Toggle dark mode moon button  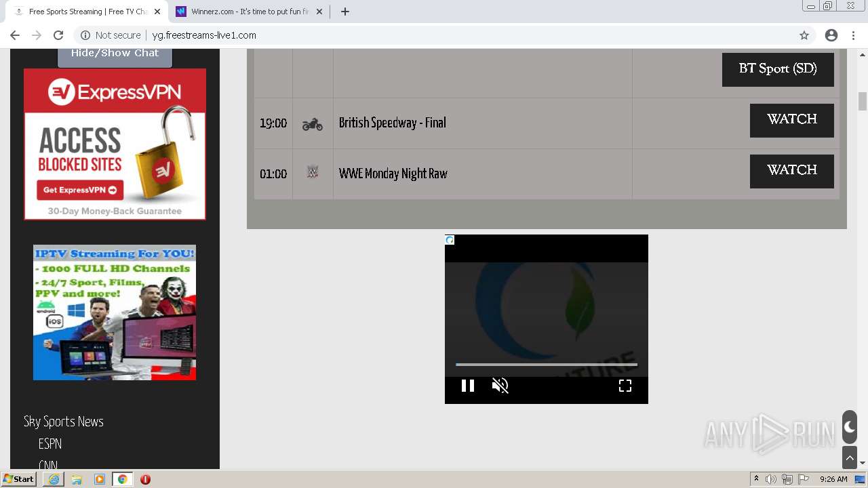(x=850, y=427)
